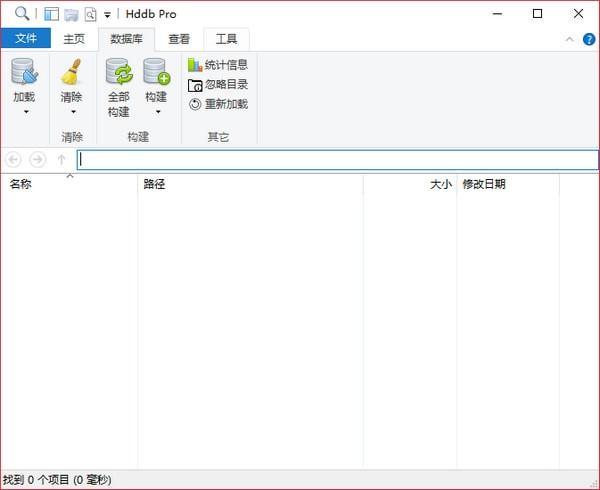Open 统计信息 statistics
This screenshot has width=600, height=490.
click(218, 65)
